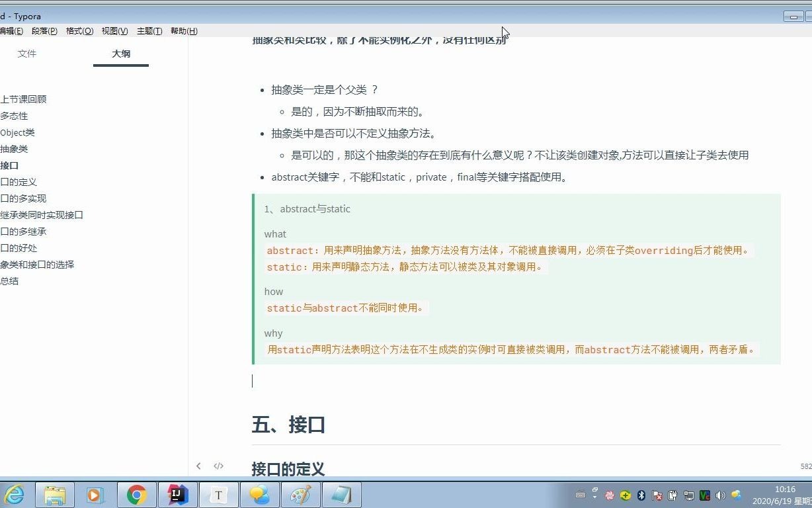Viewport: 812px width, 508px height.
Task: Collapse the sidebar using the left arrow
Action: 198,466
